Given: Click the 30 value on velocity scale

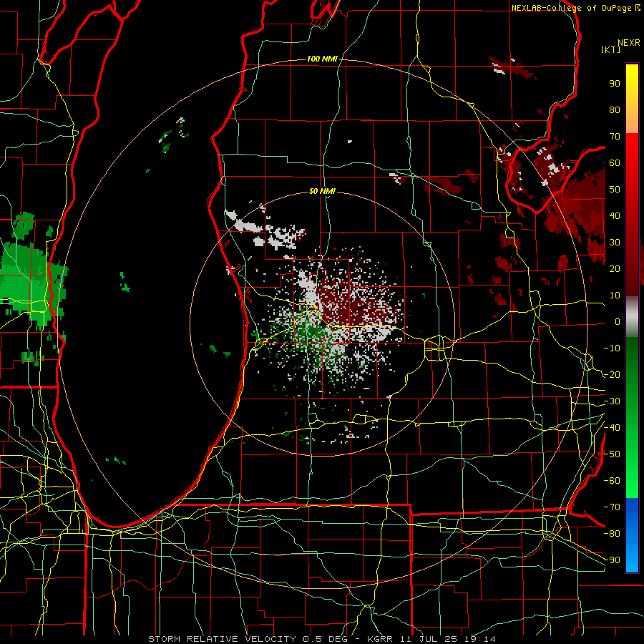Looking at the screenshot, I should [x=615, y=243].
